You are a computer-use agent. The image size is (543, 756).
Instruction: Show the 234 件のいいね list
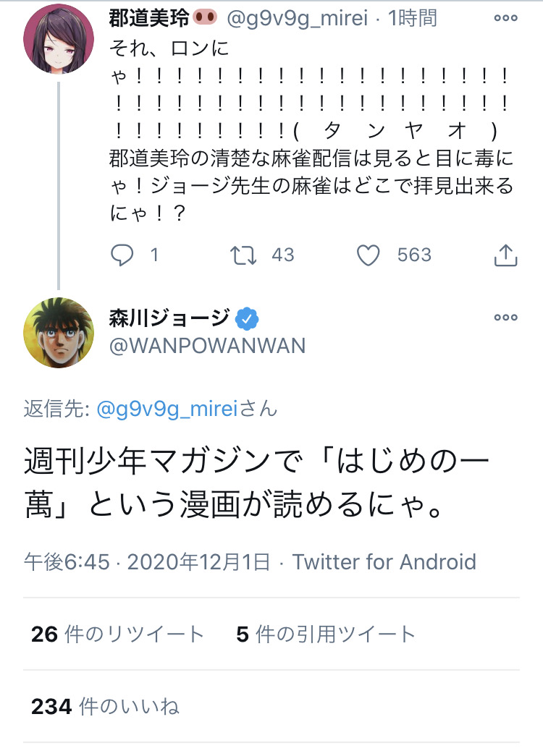click(105, 706)
